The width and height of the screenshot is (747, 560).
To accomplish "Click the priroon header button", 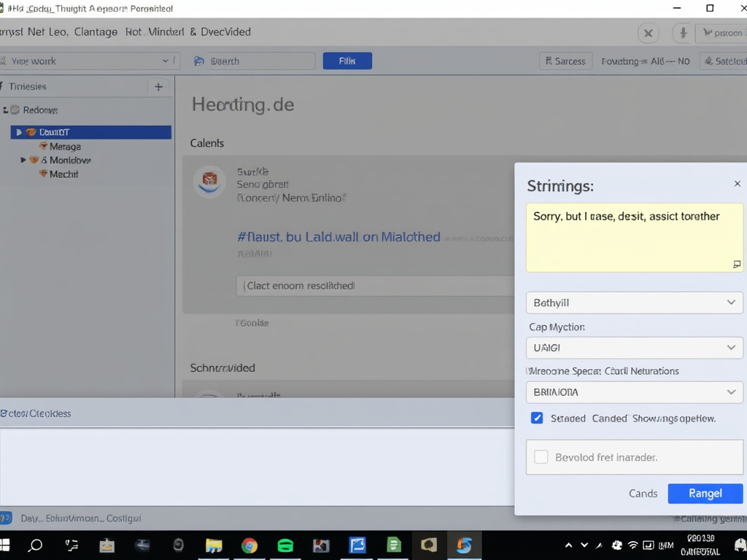I will [721, 33].
